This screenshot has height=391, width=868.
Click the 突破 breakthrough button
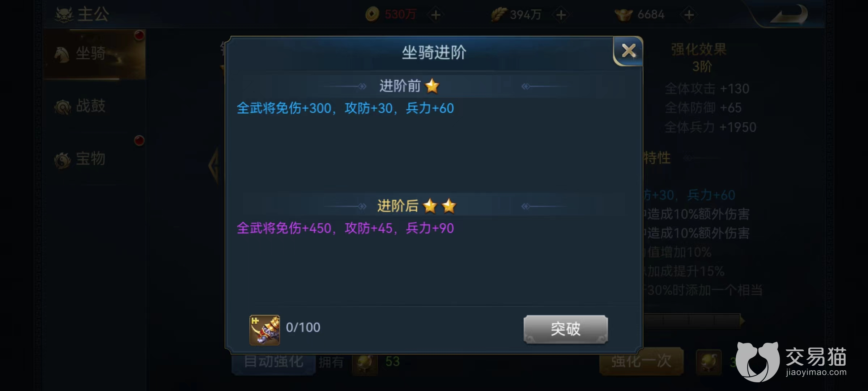pyautogui.click(x=566, y=329)
